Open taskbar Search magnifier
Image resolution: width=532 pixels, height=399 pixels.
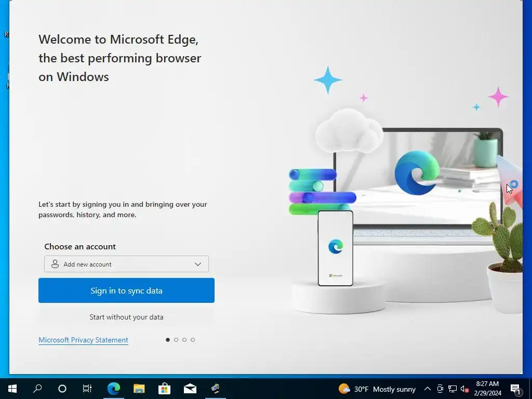[37, 389]
